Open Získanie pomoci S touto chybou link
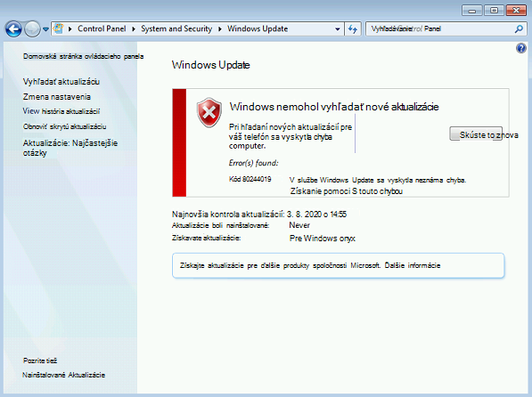This screenshot has width=532, height=397. click(347, 191)
